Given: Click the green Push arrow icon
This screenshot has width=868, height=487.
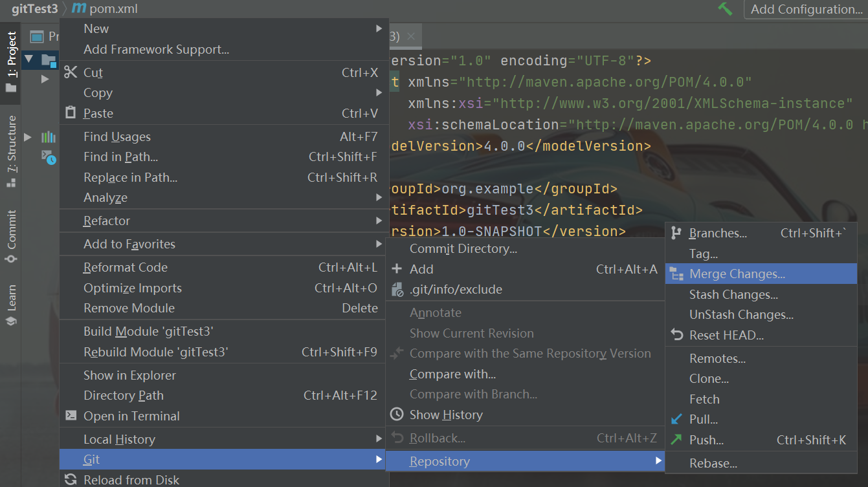Looking at the screenshot, I should point(677,440).
